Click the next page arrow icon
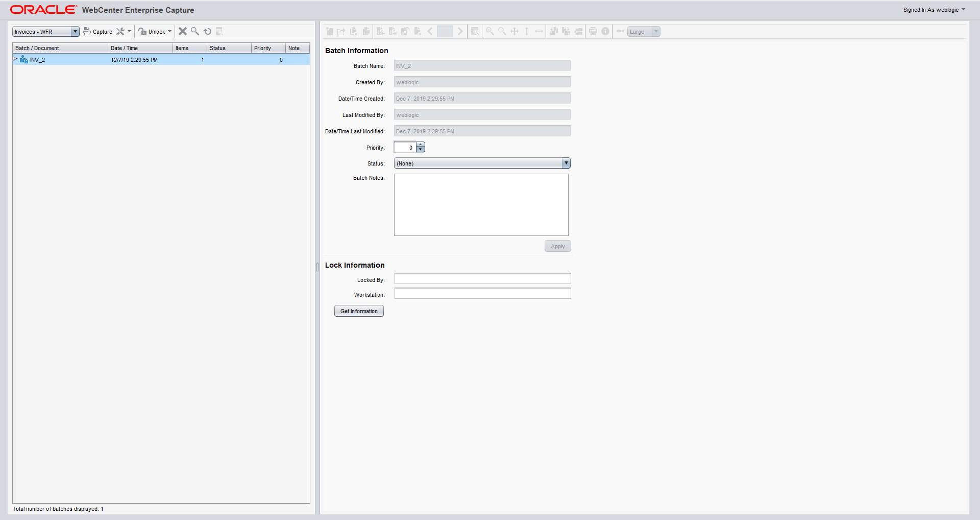This screenshot has height=520, width=980. point(460,32)
